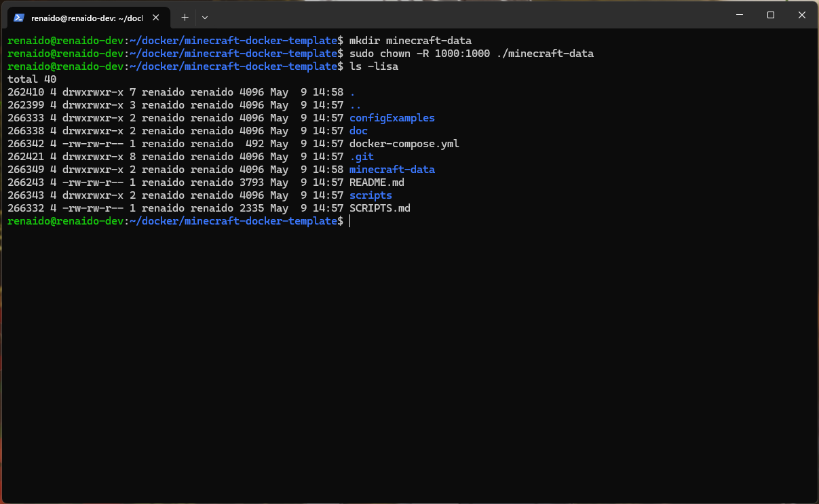The image size is (819, 504).
Task: Click minecraft-data in the ls listing
Action: tap(392, 170)
